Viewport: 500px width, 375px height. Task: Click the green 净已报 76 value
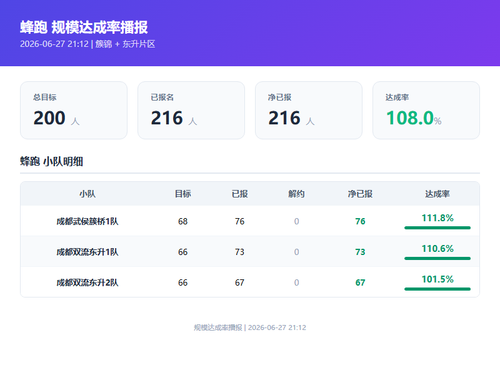tap(360, 221)
